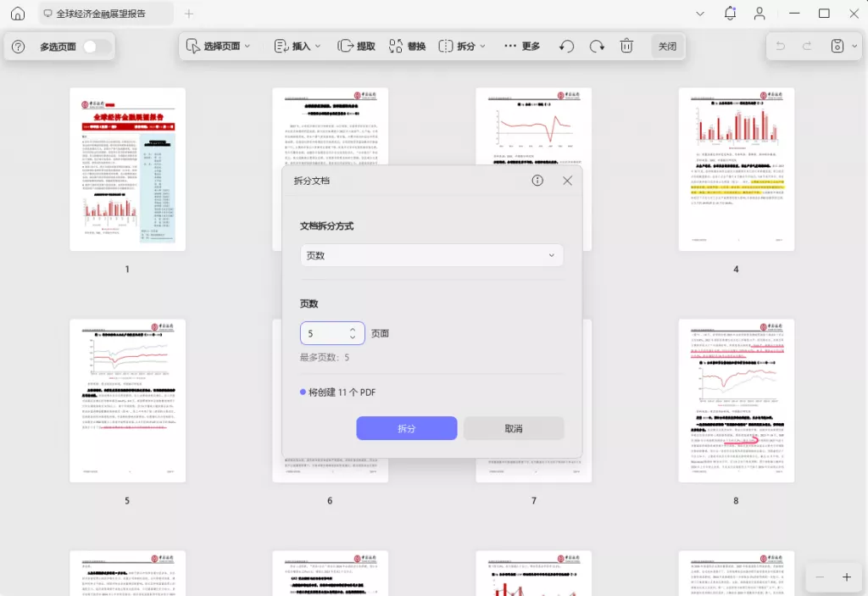Click the Redo arrow in the toolbar
Screen dimensions: 868x596
click(596, 46)
